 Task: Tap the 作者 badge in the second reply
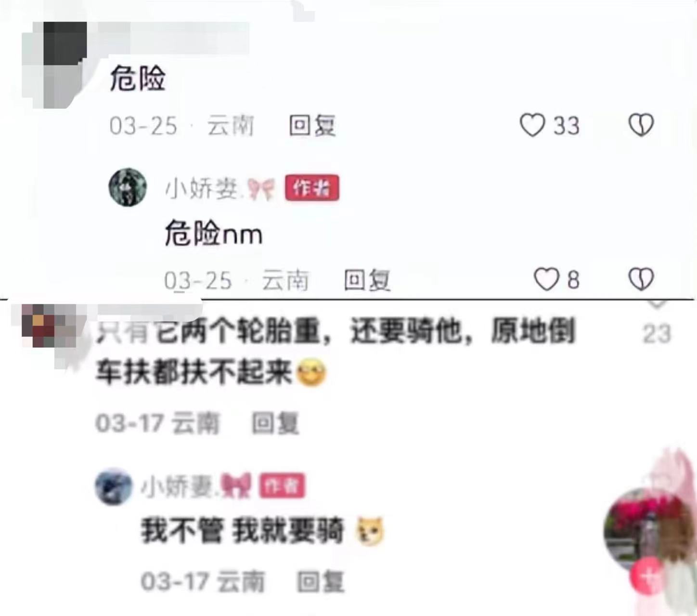click(x=282, y=485)
